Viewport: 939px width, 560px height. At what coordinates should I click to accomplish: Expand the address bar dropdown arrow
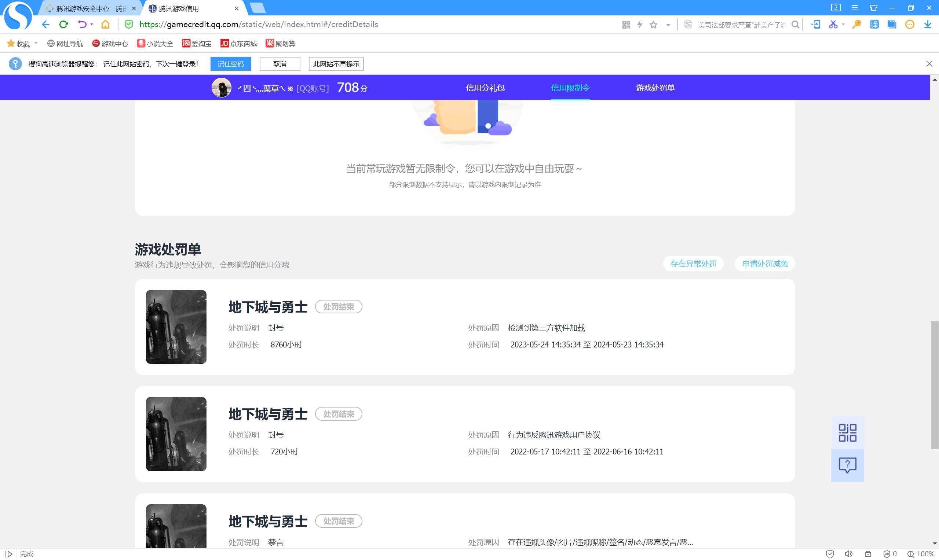click(668, 25)
